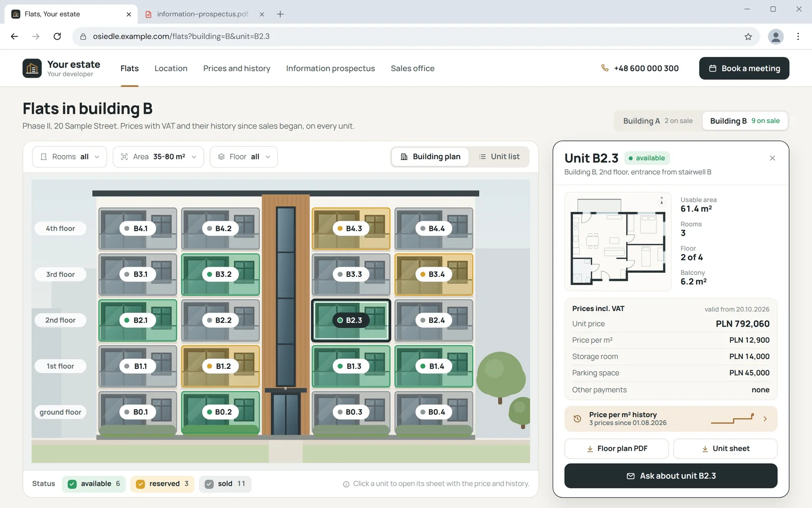Select unit B3.2 available flat

click(220, 274)
